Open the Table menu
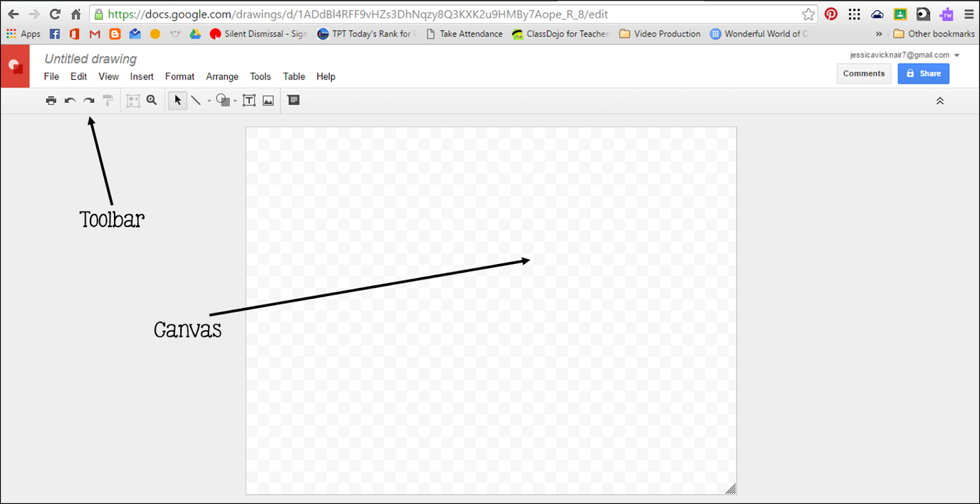The width and height of the screenshot is (980, 504). point(294,77)
